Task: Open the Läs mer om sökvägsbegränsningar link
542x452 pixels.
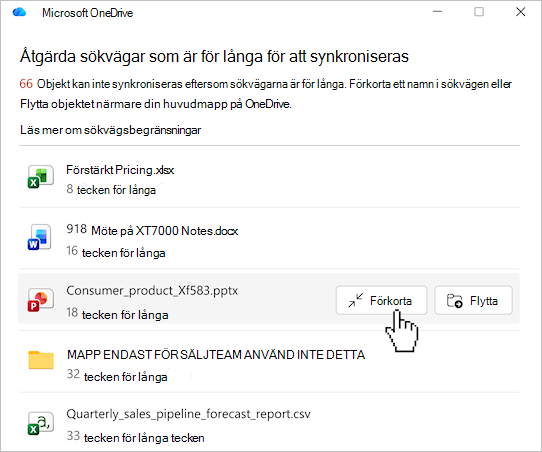Action: (111, 130)
